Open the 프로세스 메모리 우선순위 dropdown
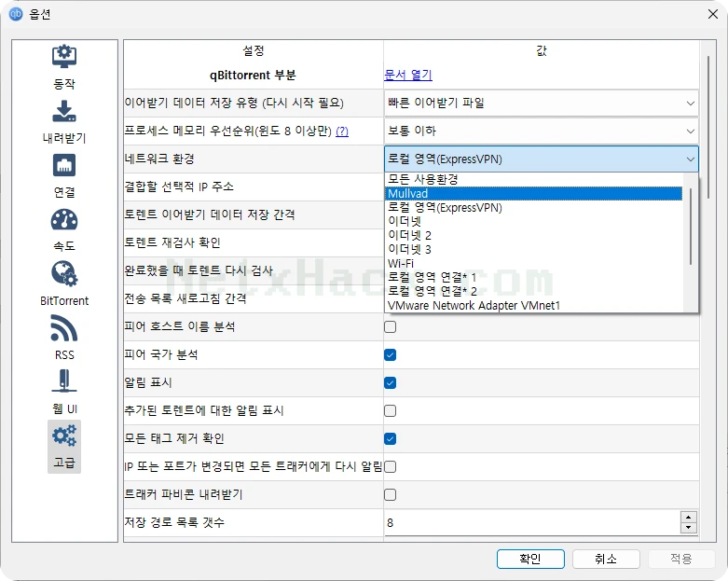Viewport: 728px width, 581px height. point(541,131)
